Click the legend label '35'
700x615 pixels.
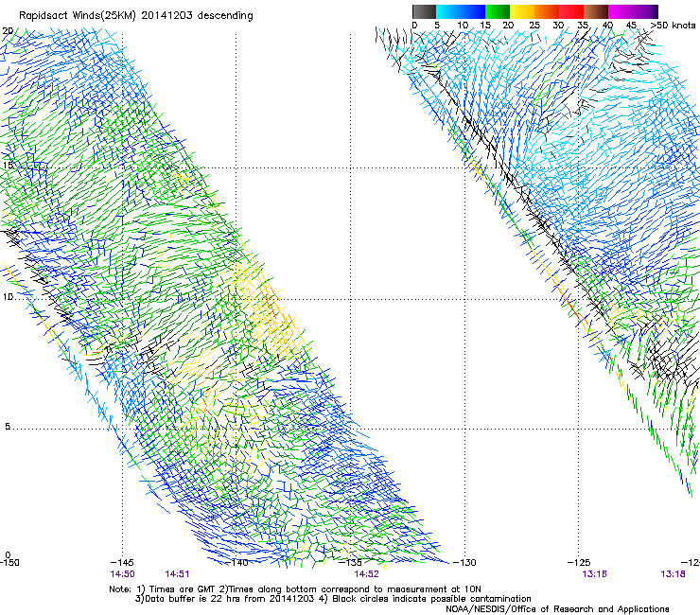point(583,25)
